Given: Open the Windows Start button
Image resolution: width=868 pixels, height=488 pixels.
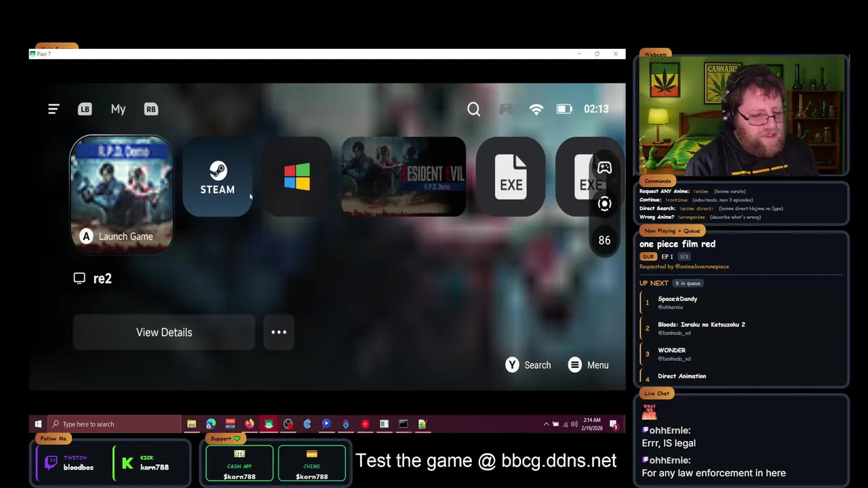Looking at the screenshot, I should point(38,424).
